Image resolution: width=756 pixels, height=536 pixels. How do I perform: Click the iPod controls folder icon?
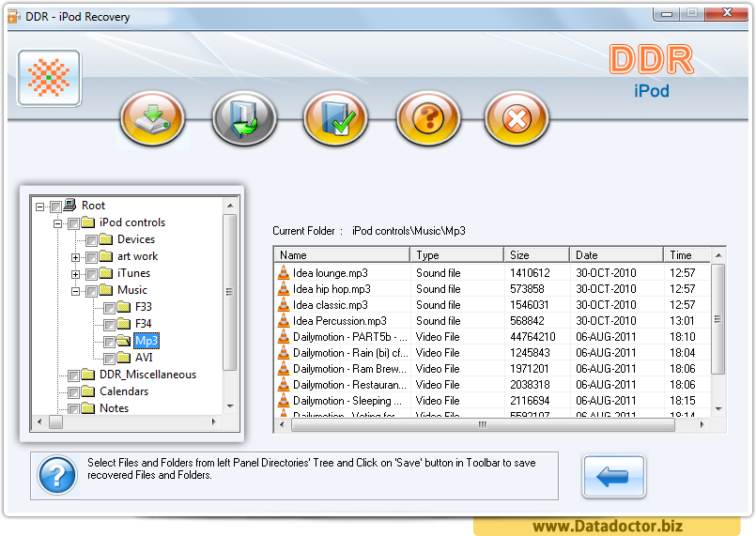87,222
